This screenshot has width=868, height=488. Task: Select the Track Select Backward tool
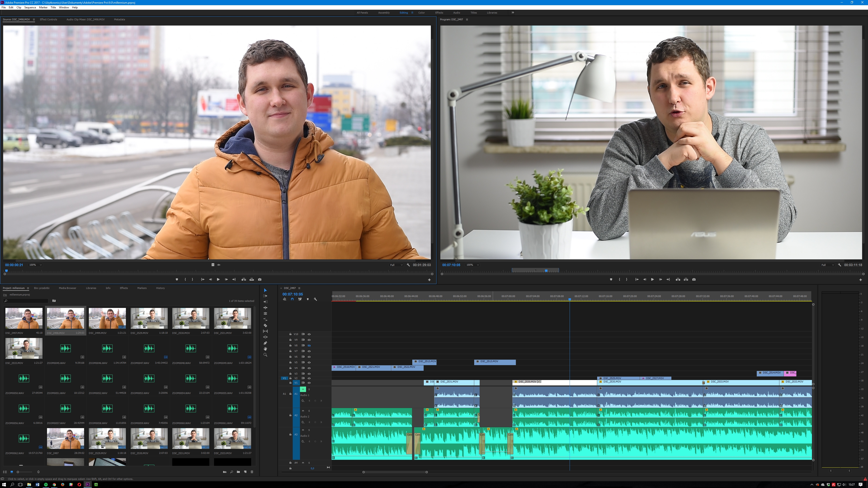tap(265, 302)
